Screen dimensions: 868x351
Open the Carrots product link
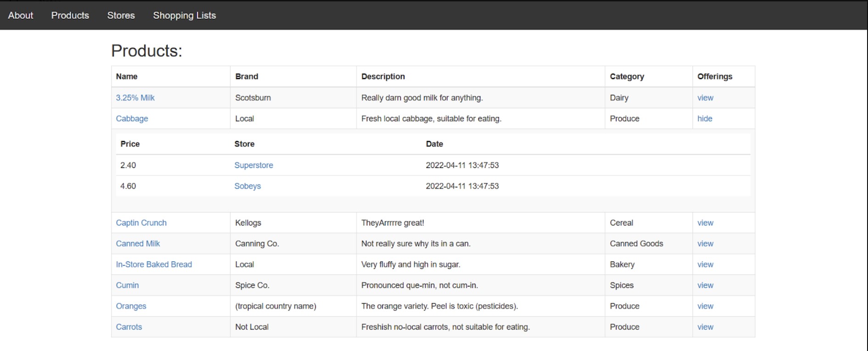pos(129,327)
